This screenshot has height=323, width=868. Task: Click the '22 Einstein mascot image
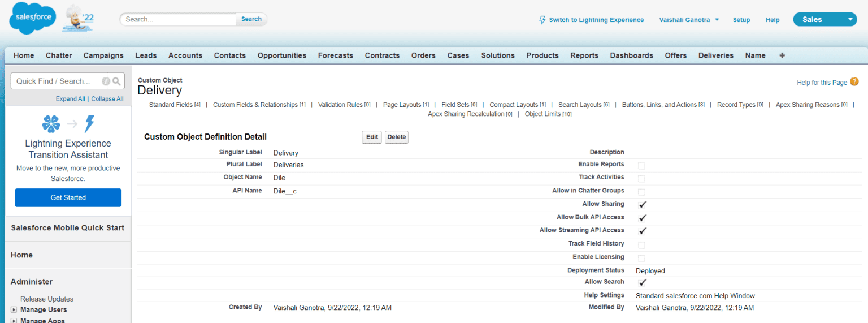[78, 18]
